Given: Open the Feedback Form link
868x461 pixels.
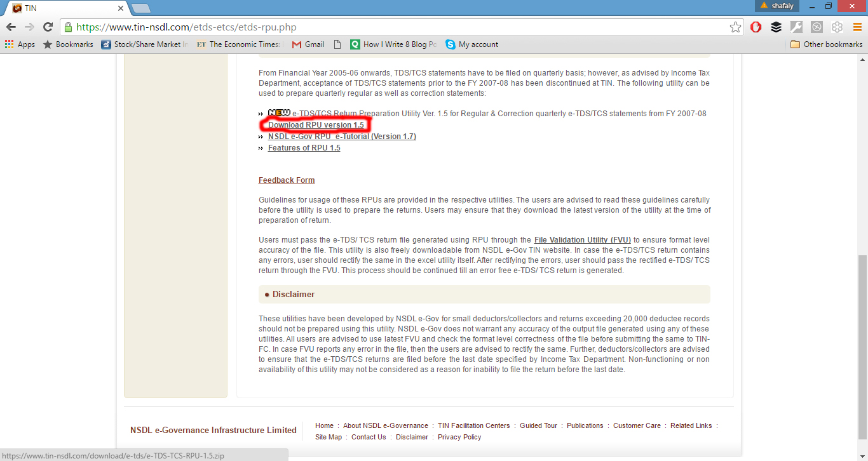Looking at the screenshot, I should [287, 180].
